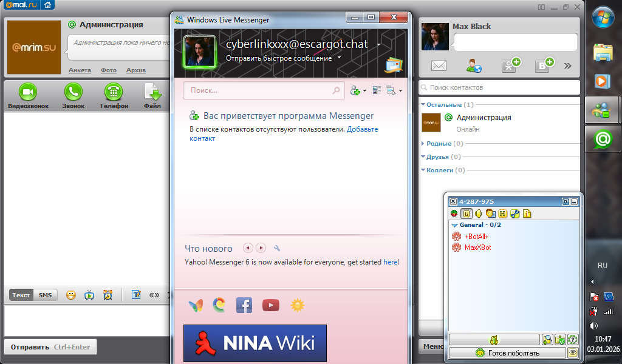Click the «» quote icon in chat toolbar
Screen dimensions: 622x364
coord(154,295)
